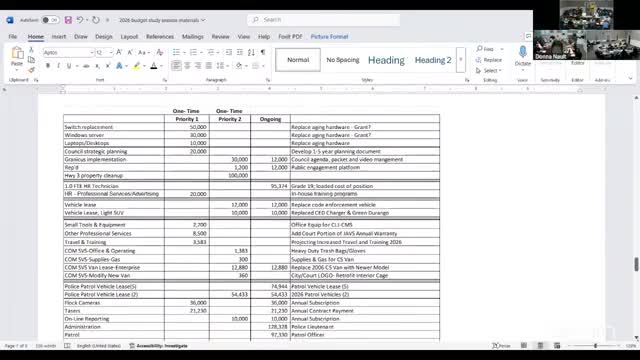
Task: Toggle the AutoSave switch
Action: tap(50, 20)
